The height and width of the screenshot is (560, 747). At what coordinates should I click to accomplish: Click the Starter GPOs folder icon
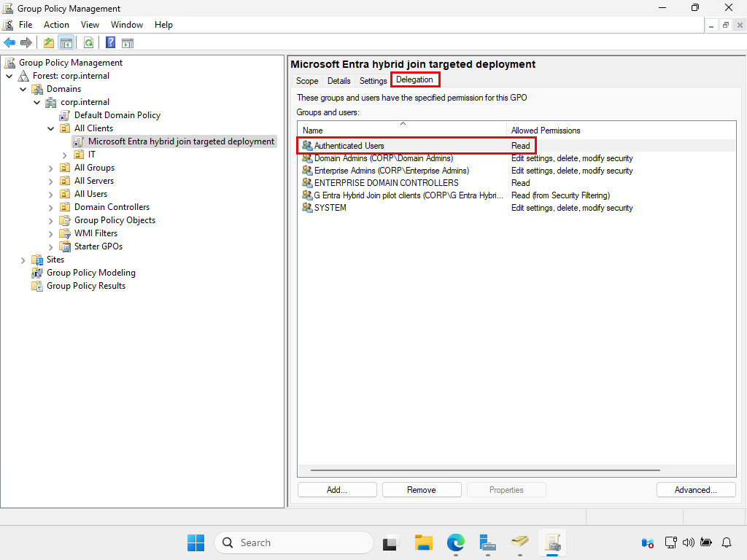[65, 246]
